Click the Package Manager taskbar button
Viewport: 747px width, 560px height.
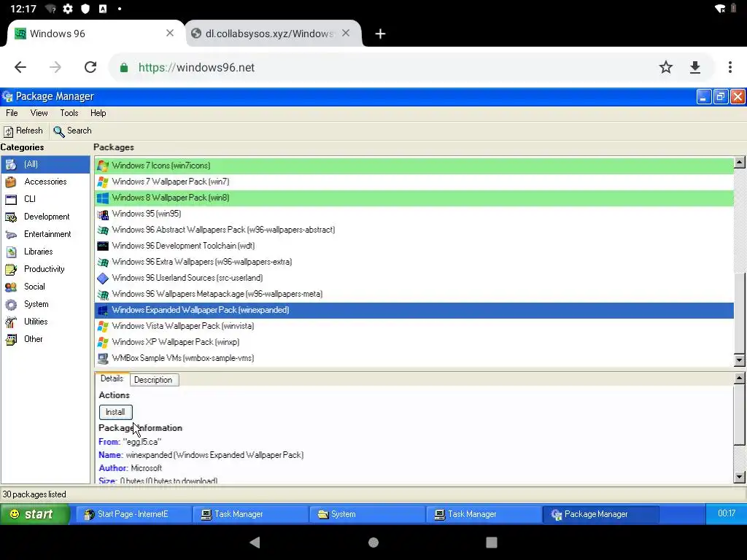click(x=600, y=514)
